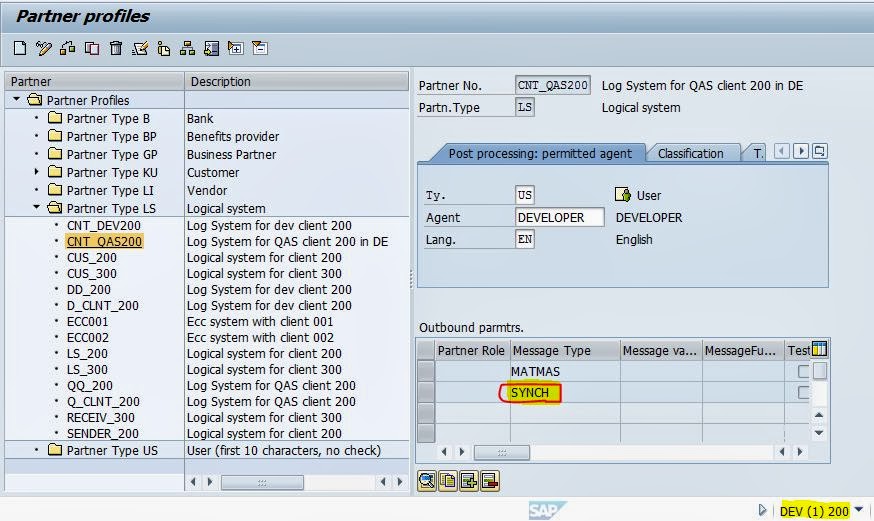
Task: Open the DEV (1) 200 system dropdown
Action: tap(858, 511)
